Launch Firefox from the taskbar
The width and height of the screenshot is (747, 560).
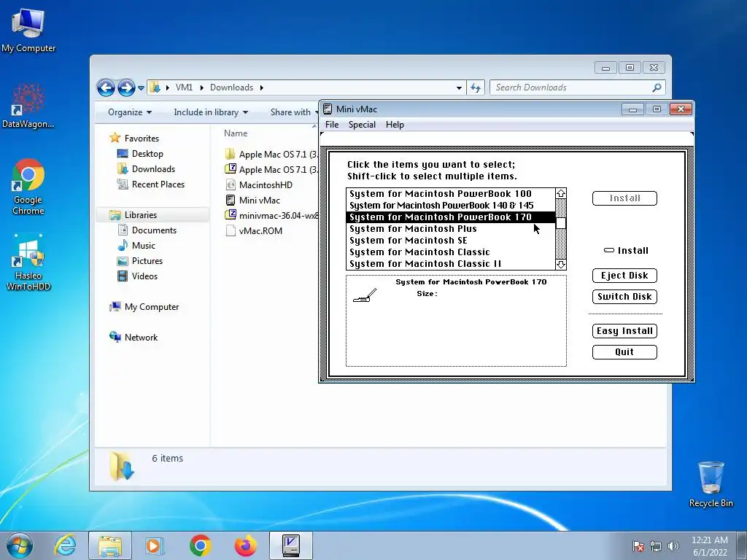tap(245, 545)
